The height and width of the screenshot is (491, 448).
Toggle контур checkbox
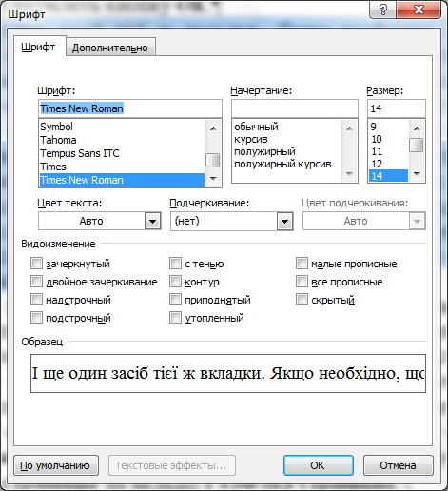tap(175, 282)
